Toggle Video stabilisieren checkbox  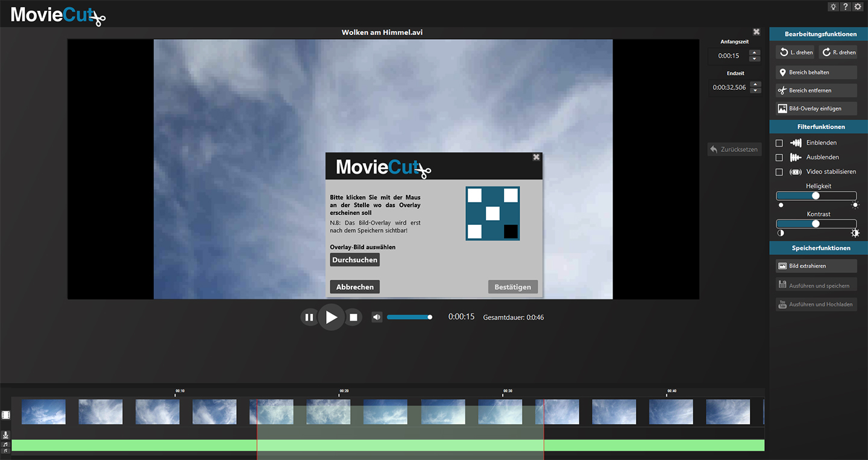[x=779, y=172]
